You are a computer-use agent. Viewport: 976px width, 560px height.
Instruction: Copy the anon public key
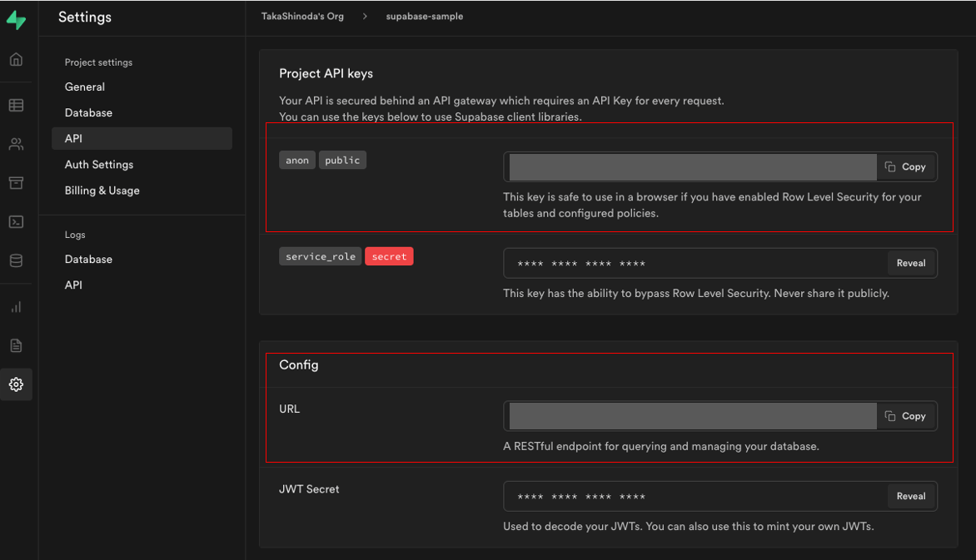pyautogui.click(x=906, y=166)
